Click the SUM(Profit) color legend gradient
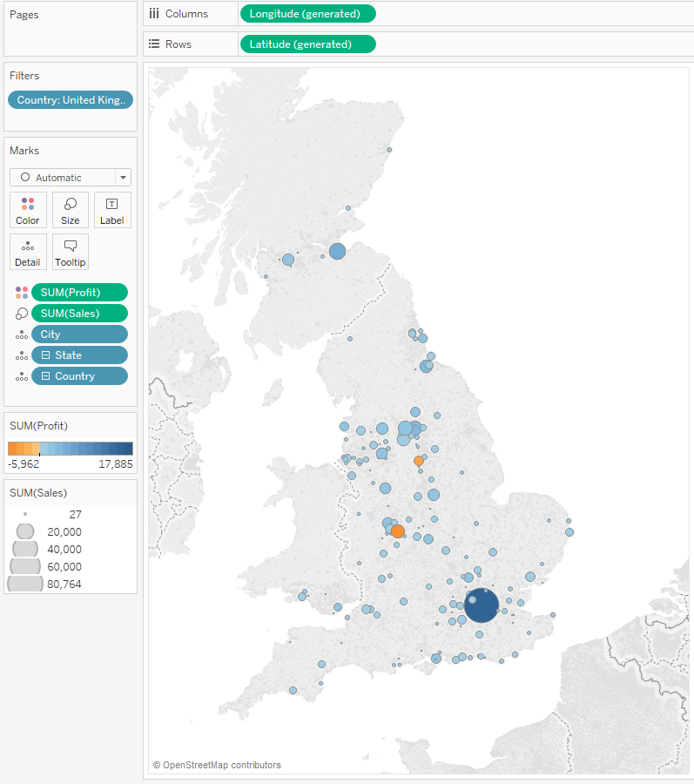This screenshot has height=784, width=694. point(71,448)
